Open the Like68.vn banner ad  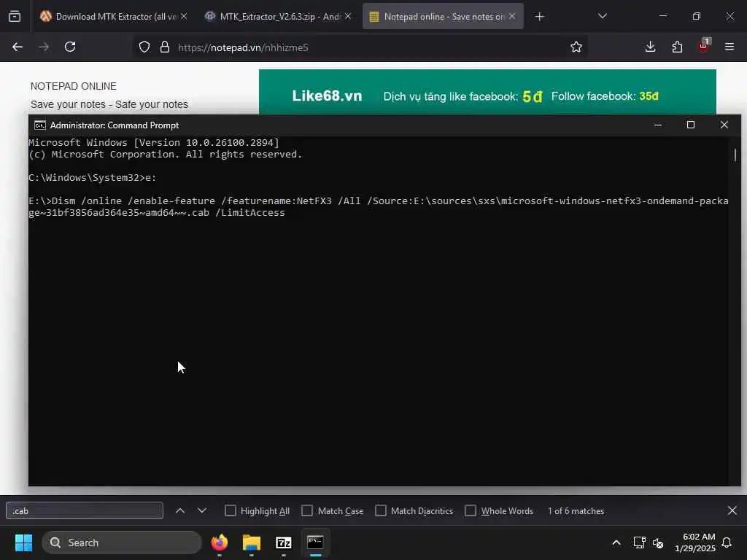point(487,92)
